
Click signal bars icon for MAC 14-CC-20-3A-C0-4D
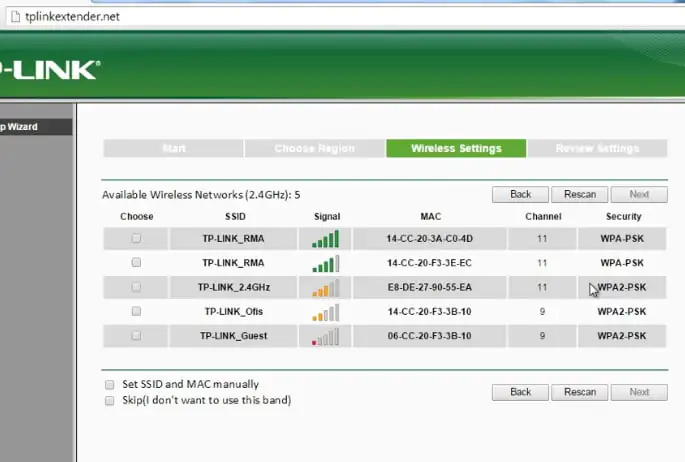pyautogui.click(x=325, y=239)
